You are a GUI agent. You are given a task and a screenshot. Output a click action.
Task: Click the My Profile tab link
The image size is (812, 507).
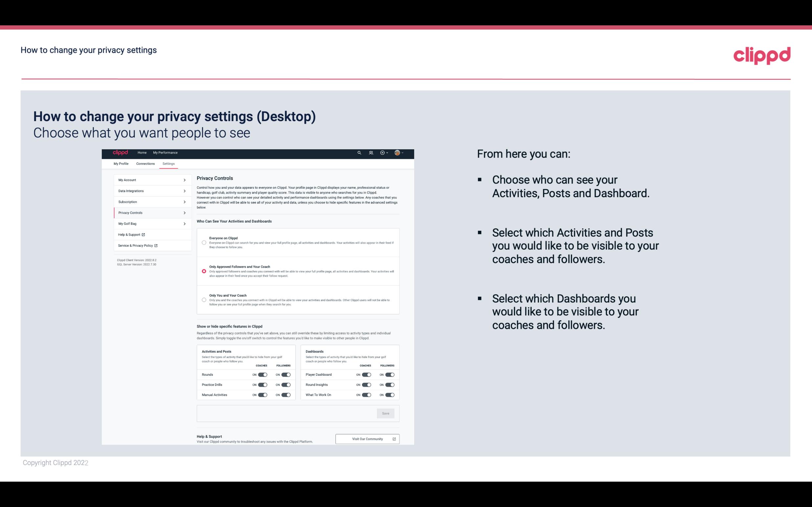[121, 163]
